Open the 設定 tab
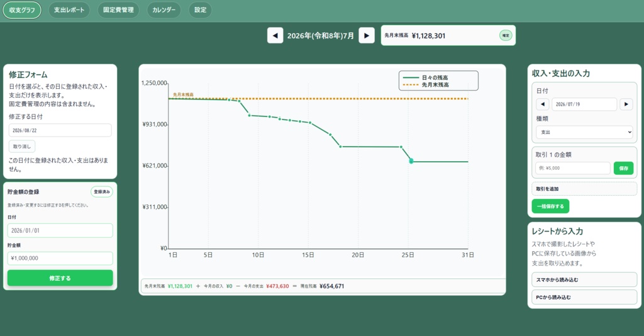Viewport: 644px width, 336px height. pyautogui.click(x=201, y=10)
